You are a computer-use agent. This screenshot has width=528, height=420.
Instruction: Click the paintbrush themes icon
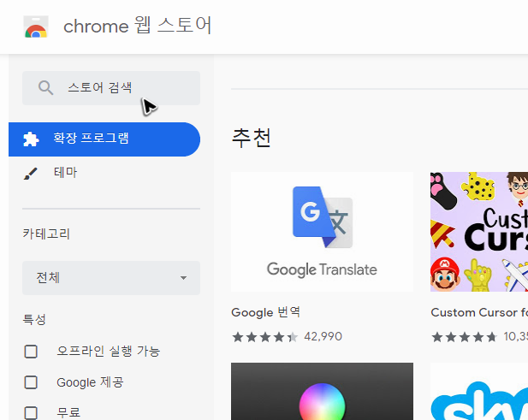(x=31, y=174)
